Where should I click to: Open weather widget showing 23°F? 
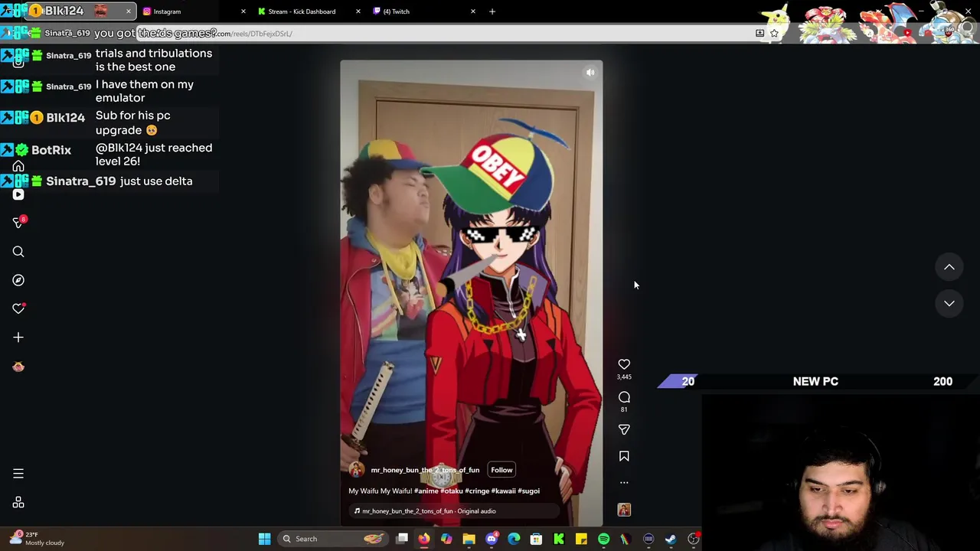point(37,539)
